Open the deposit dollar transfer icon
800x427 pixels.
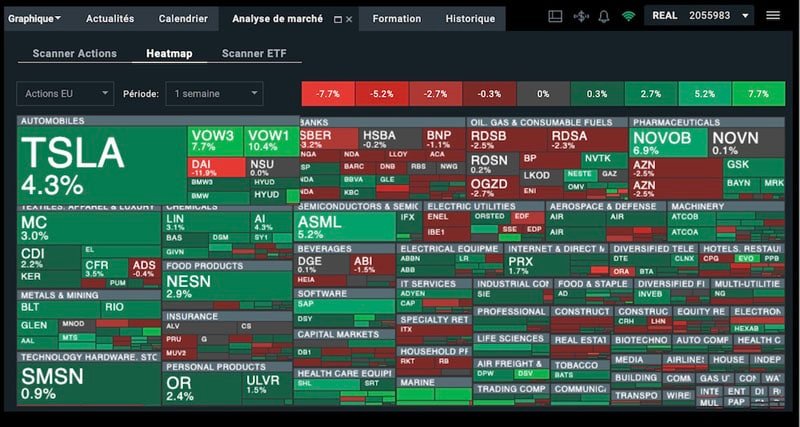coord(581,16)
